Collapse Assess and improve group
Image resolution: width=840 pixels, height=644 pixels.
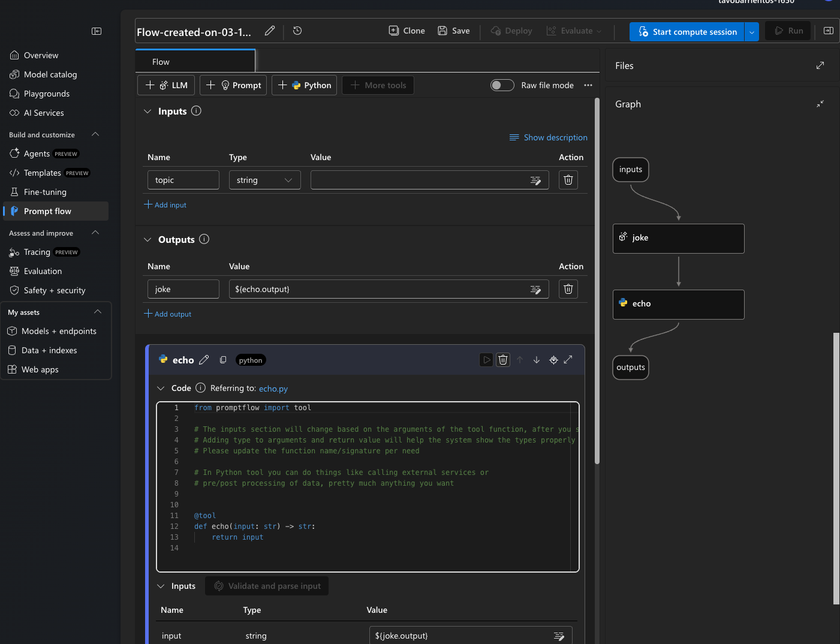click(x=95, y=233)
